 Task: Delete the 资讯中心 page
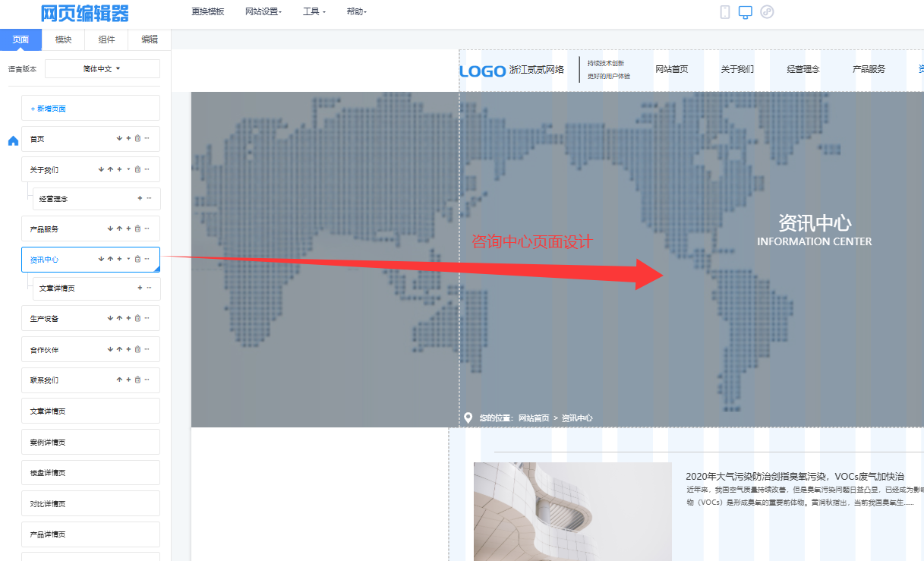pos(137,259)
